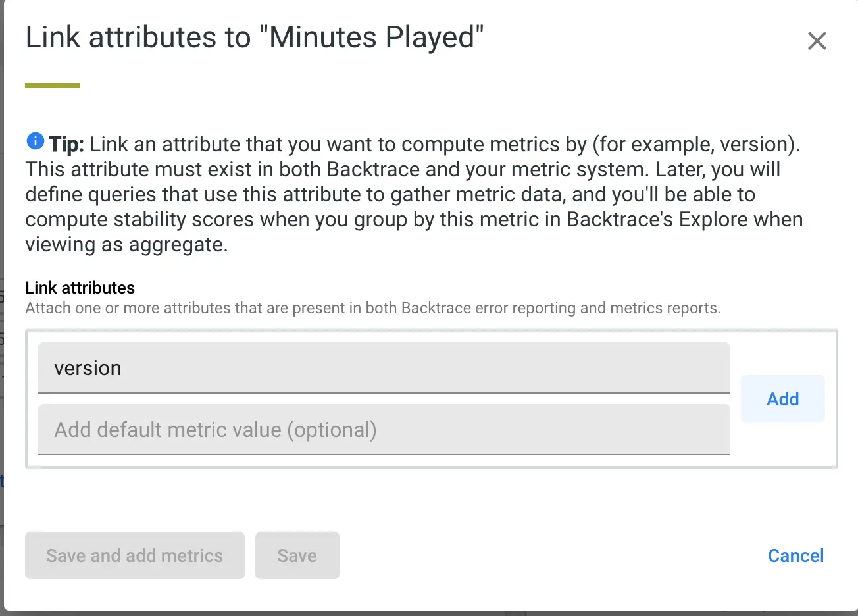Click the default metric value field
The height and width of the screenshot is (616, 858).
(384, 430)
